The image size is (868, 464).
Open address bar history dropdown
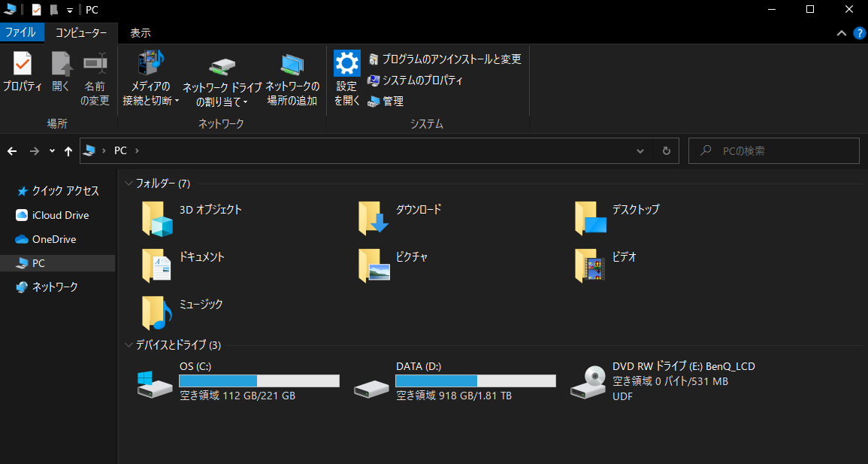[x=640, y=151]
